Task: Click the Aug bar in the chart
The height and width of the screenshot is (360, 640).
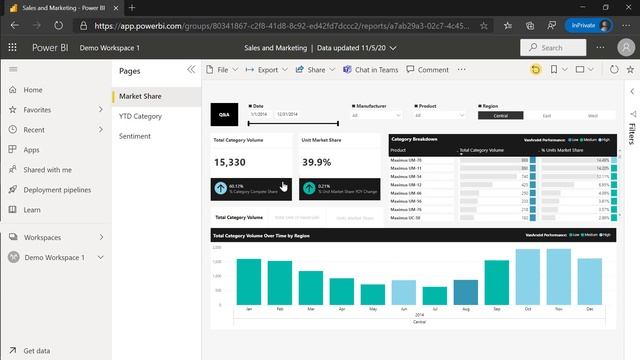Action: click(466, 292)
